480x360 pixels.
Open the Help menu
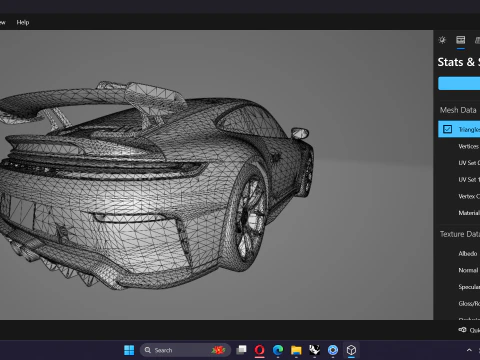point(23,22)
